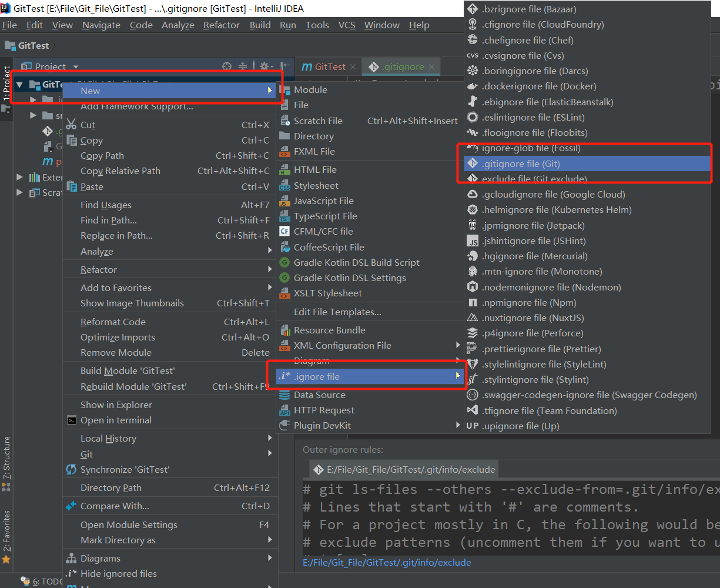This screenshot has height=588, width=720.
Task: Open the Refactor menu in menu bar
Action: [x=221, y=25]
